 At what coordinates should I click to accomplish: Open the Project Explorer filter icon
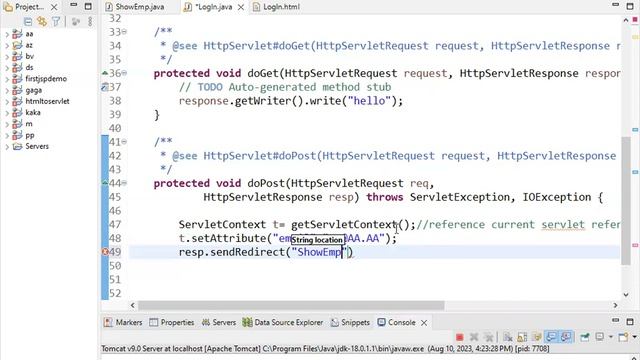56,21
